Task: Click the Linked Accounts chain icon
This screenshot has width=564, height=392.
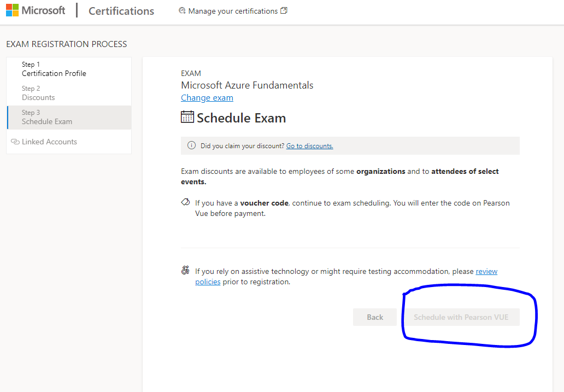Action: 15,142
